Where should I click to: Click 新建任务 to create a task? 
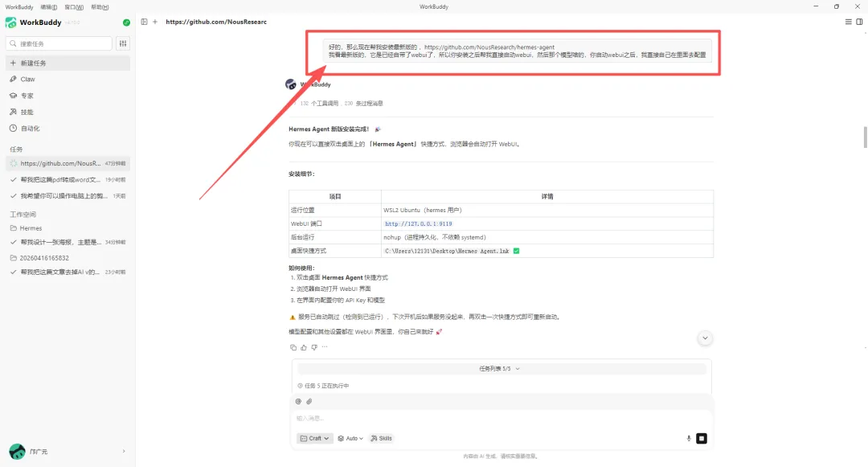[68, 63]
